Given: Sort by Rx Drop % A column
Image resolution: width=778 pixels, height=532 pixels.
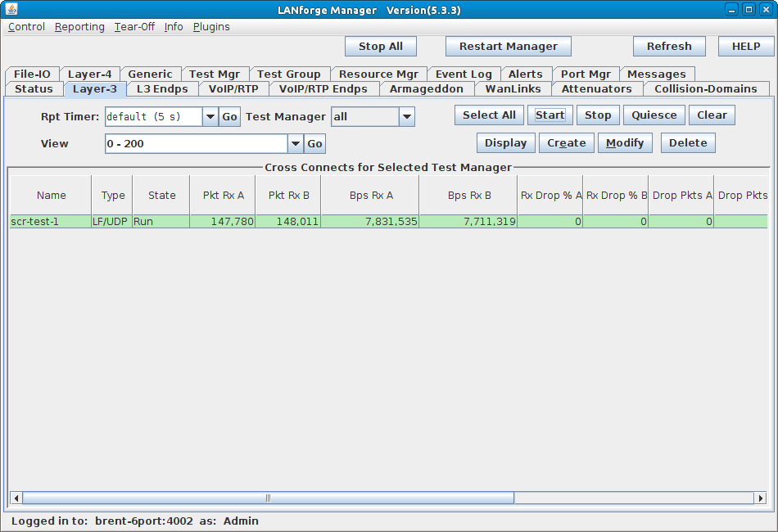Looking at the screenshot, I should 550,196.
